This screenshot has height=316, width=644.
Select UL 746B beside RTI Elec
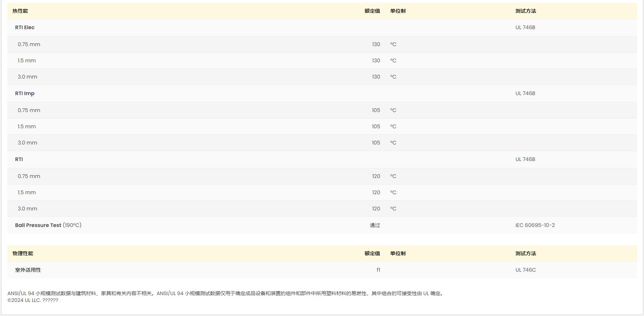click(x=525, y=27)
